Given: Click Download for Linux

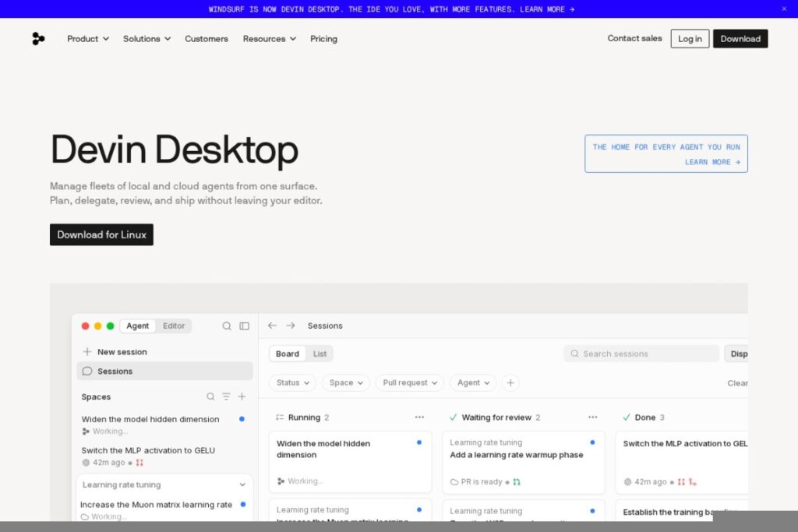Looking at the screenshot, I should 101,234.
